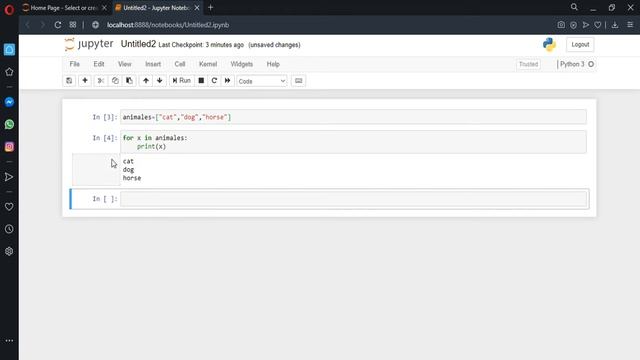Open the command palette keyboard icon
Viewport: 640px width, 360px height.
pos(298,81)
